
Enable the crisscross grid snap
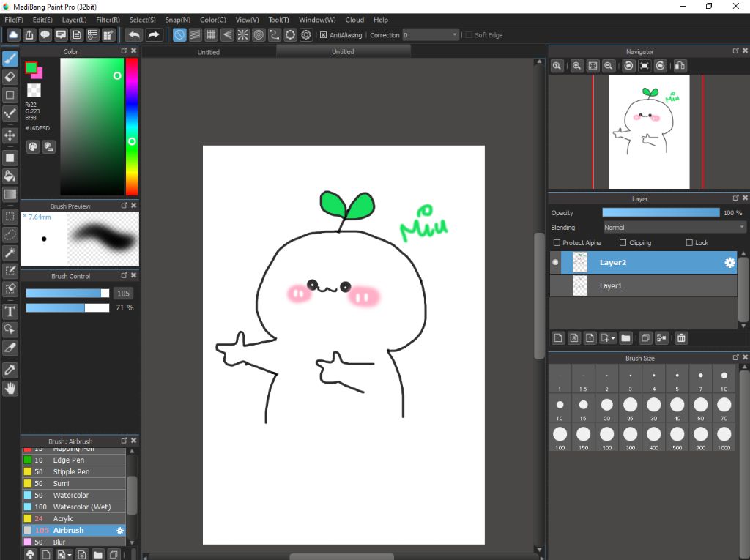(211, 35)
